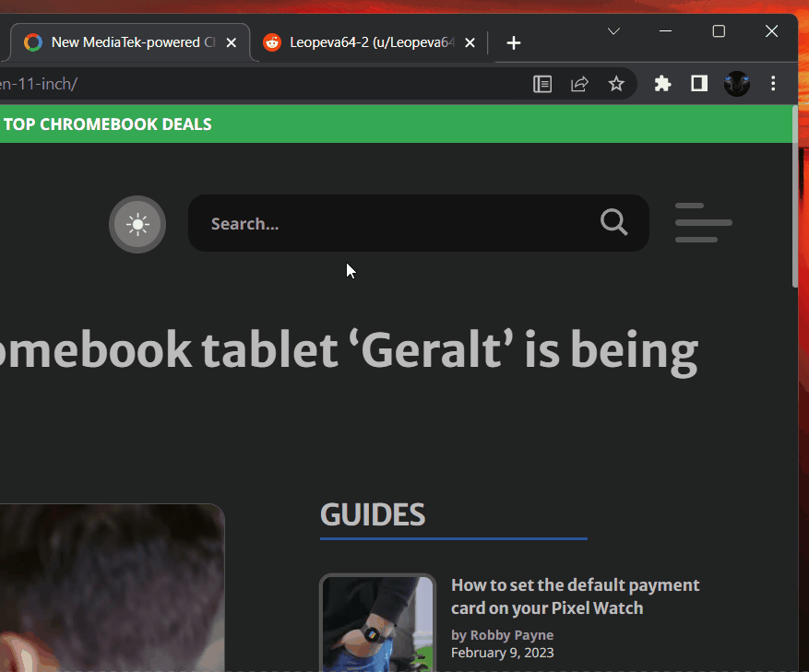Open the Chrome extensions puzzle icon
Screen dimensions: 809x672
662,83
